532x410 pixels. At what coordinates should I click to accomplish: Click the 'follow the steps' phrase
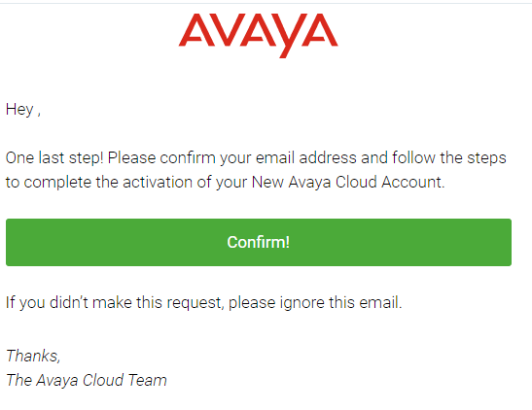pyautogui.click(x=449, y=158)
